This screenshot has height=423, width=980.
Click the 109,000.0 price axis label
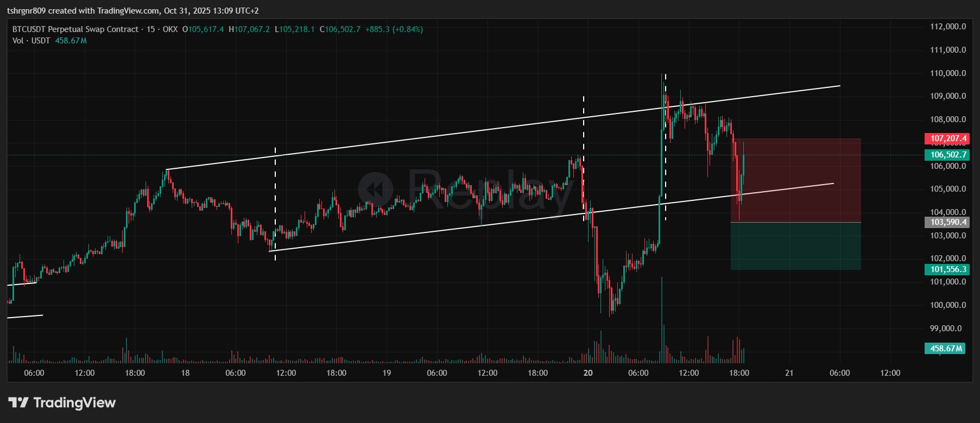pos(948,96)
